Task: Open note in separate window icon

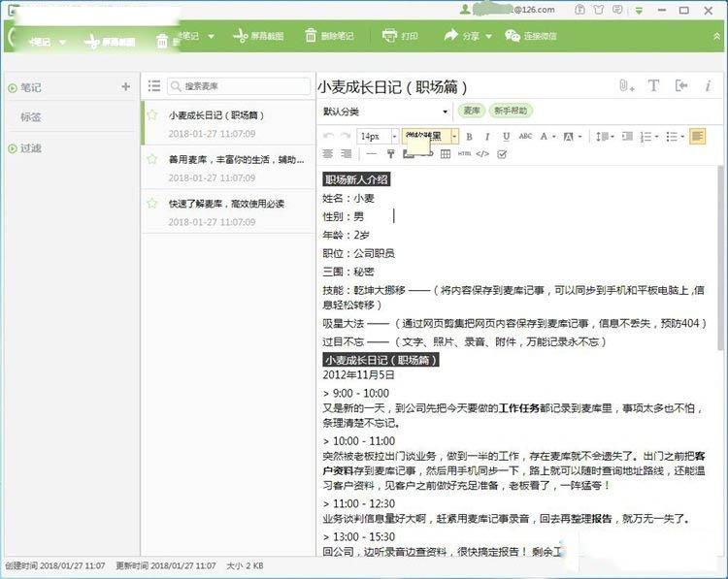Action: pyautogui.click(x=681, y=85)
